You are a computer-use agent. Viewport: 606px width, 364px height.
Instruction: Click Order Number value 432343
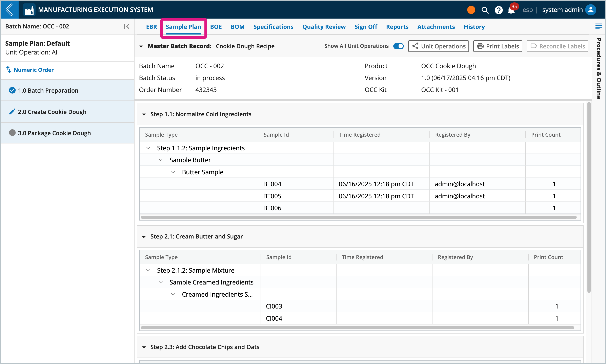pos(206,90)
